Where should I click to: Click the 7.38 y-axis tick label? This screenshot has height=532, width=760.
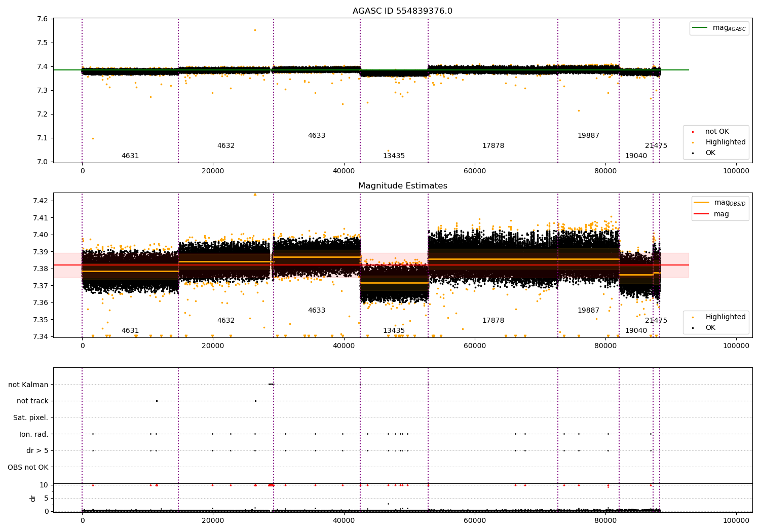41,269
